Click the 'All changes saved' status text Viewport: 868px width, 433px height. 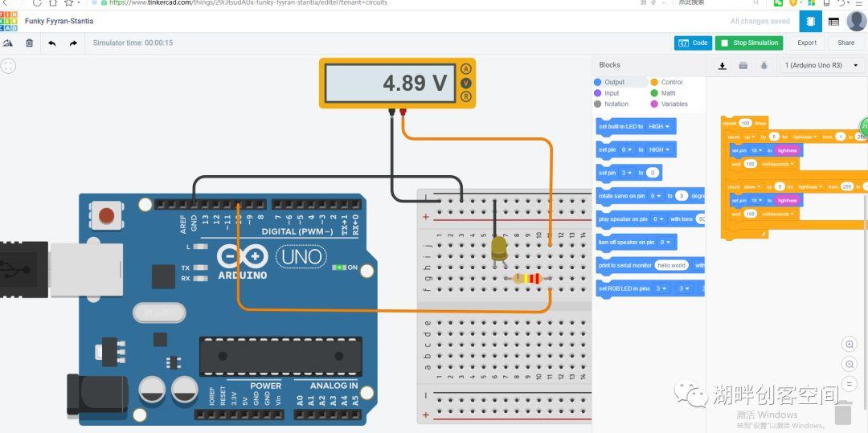pyautogui.click(x=760, y=21)
